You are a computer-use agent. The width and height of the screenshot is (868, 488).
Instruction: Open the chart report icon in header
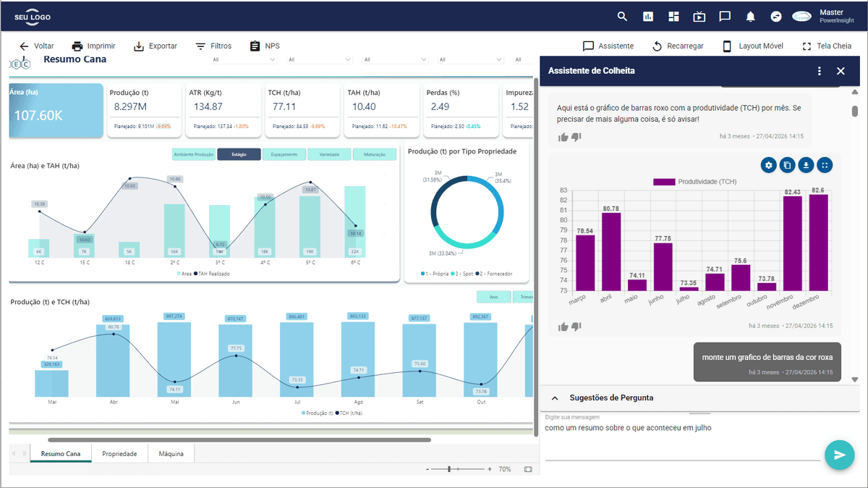(x=648, y=17)
